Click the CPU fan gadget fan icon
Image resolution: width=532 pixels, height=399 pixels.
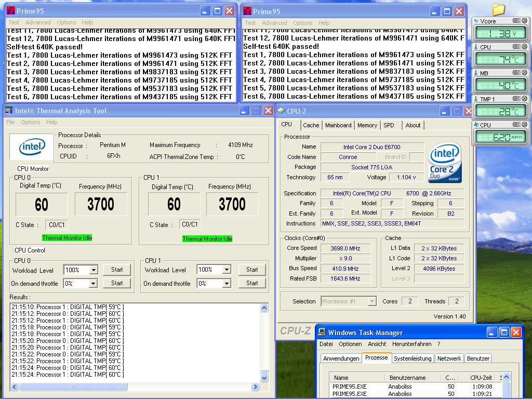[x=476, y=125]
